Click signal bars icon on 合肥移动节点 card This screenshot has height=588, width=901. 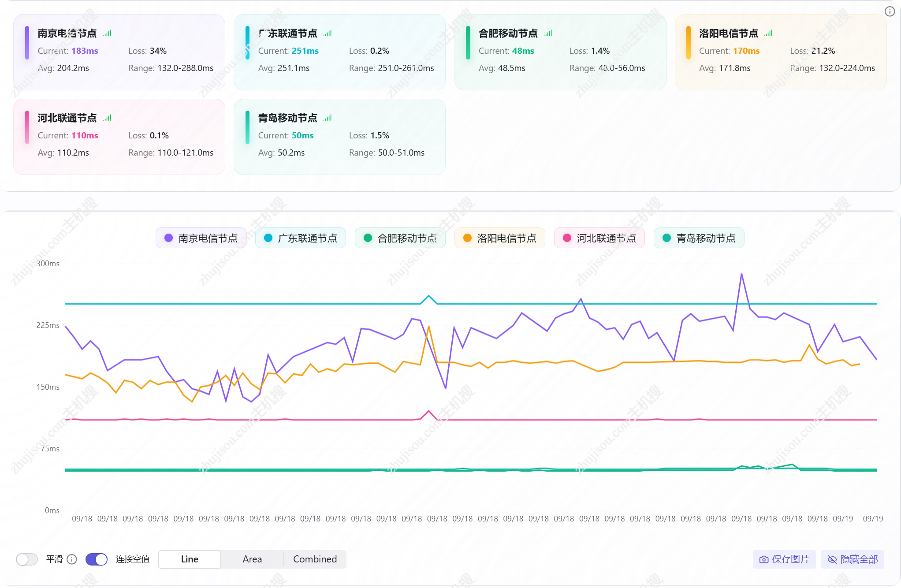548,33
